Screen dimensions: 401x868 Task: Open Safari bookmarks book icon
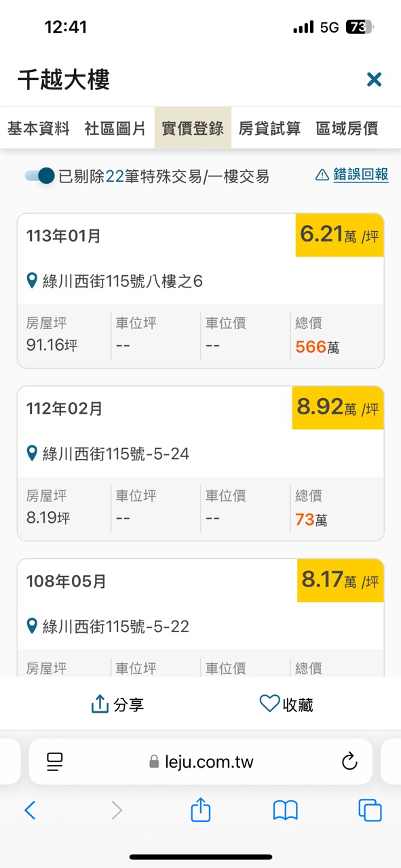pyautogui.click(x=286, y=810)
